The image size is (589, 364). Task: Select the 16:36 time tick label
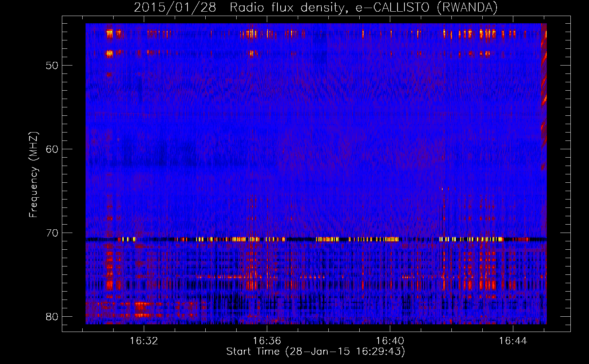267,341
